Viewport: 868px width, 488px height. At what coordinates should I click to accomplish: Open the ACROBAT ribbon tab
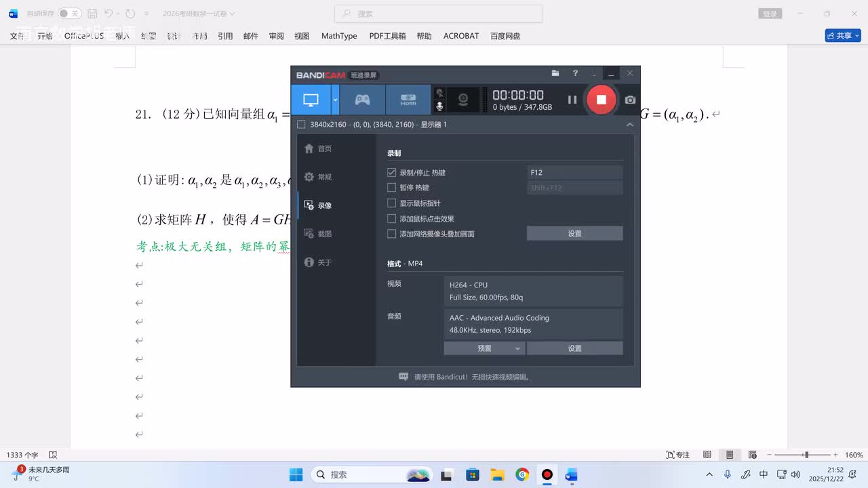point(461,36)
